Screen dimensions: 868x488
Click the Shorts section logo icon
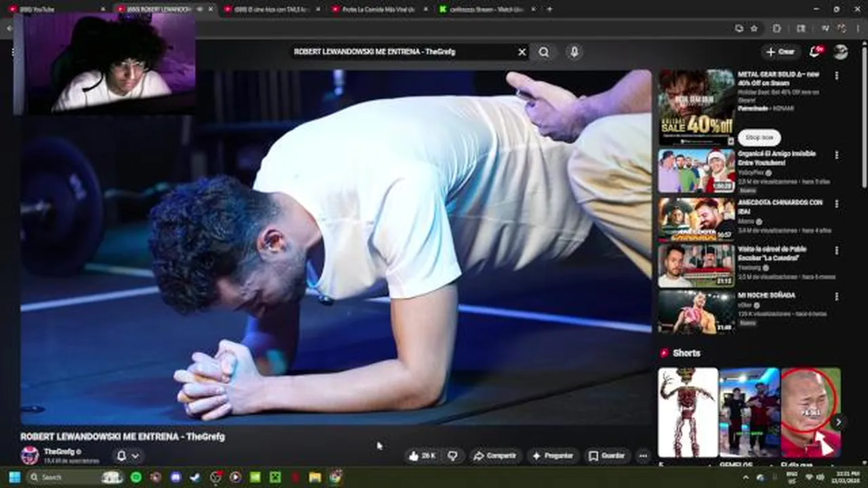tap(665, 353)
